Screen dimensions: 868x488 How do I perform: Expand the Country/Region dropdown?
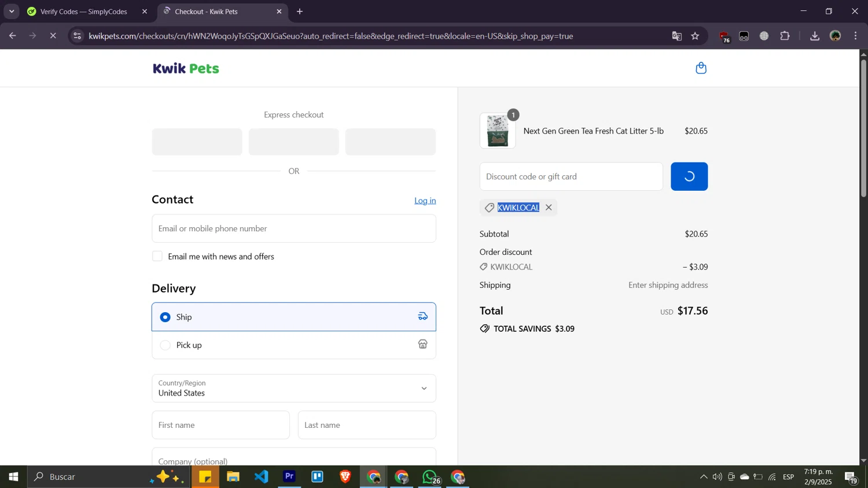[293, 389]
